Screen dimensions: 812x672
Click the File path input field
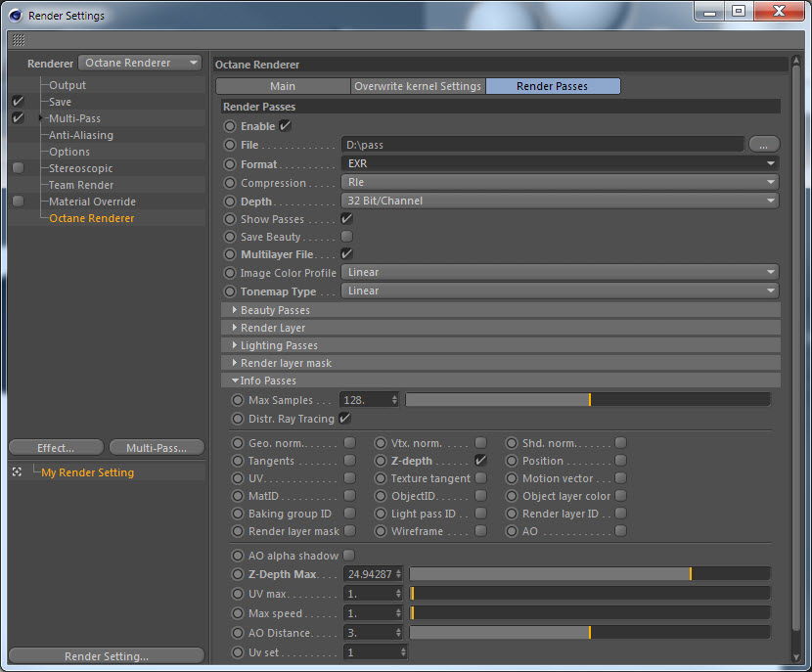click(542, 145)
